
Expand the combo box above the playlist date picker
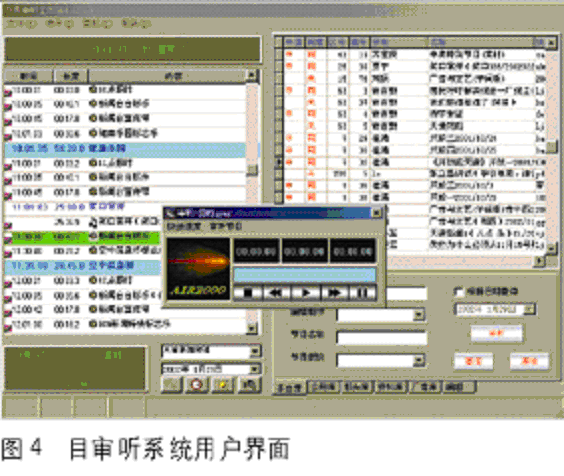pos(255,351)
